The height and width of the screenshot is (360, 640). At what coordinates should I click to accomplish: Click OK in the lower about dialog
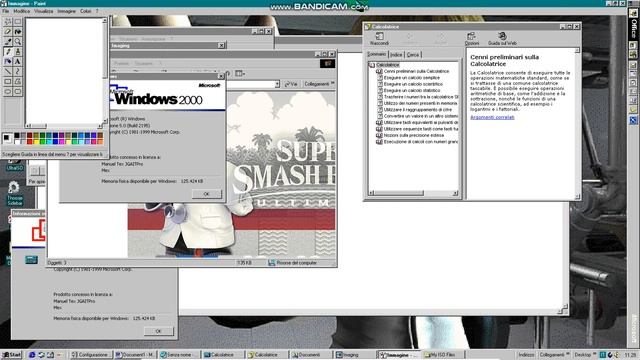click(x=158, y=331)
